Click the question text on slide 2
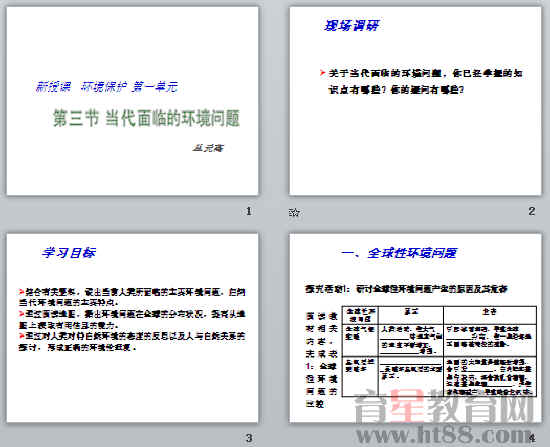 tap(425, 81)
